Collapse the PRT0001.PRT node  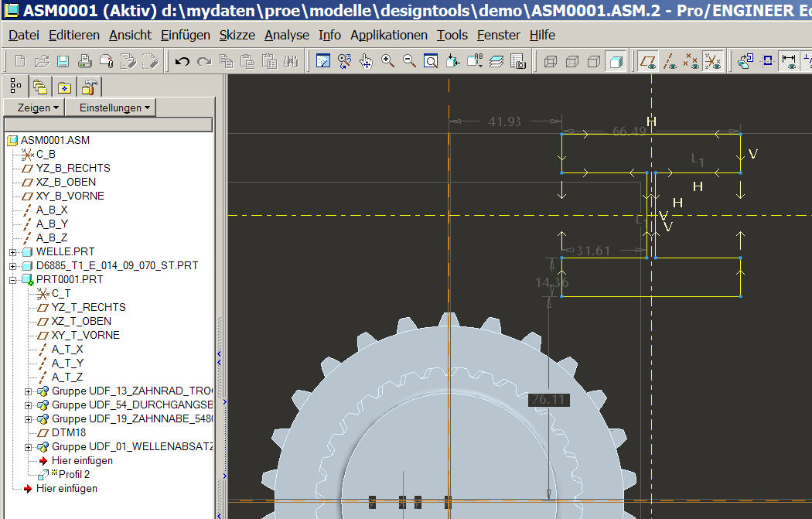12,280
